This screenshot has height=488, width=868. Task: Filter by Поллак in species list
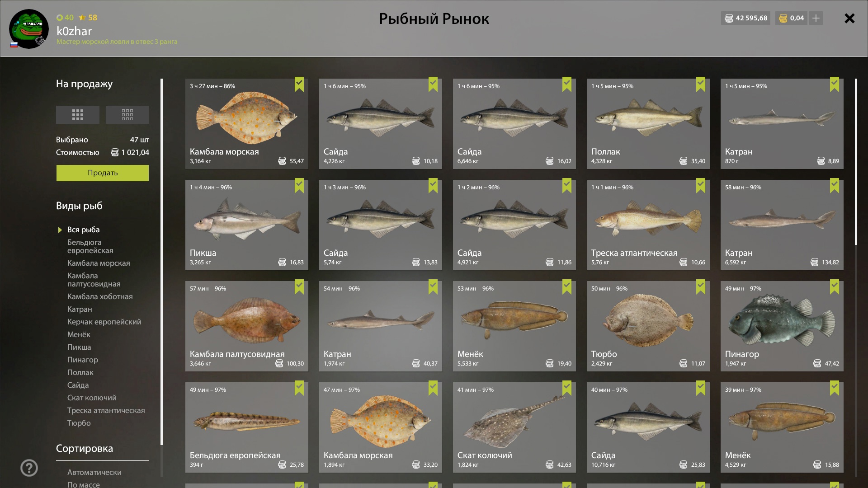[80, 372]
